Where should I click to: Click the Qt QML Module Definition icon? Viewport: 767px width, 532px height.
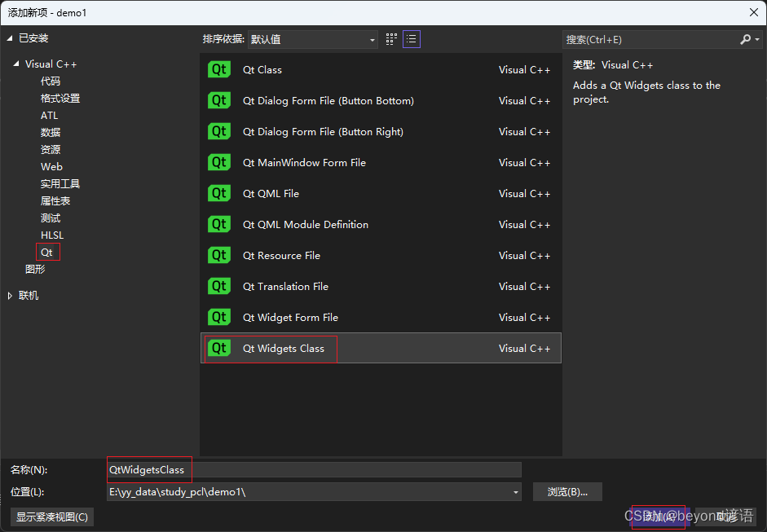[218, 224]
